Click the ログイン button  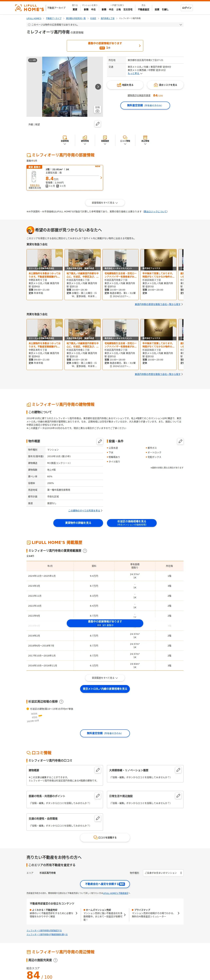click(x=187, y=8)
